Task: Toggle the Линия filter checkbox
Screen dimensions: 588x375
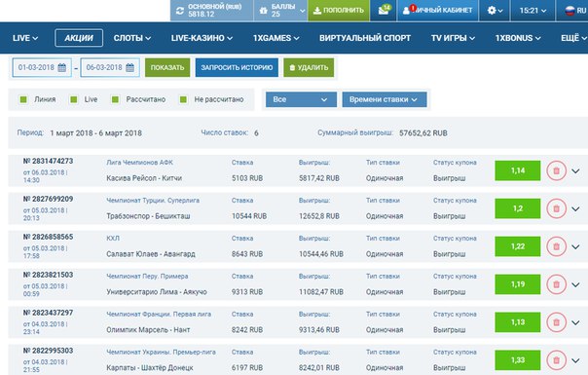Action: pos(23,99)
